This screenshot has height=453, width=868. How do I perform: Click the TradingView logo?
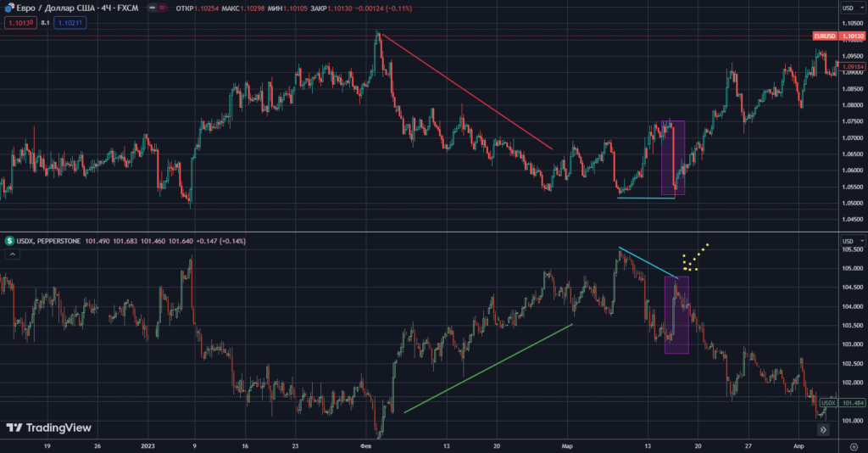48,428
